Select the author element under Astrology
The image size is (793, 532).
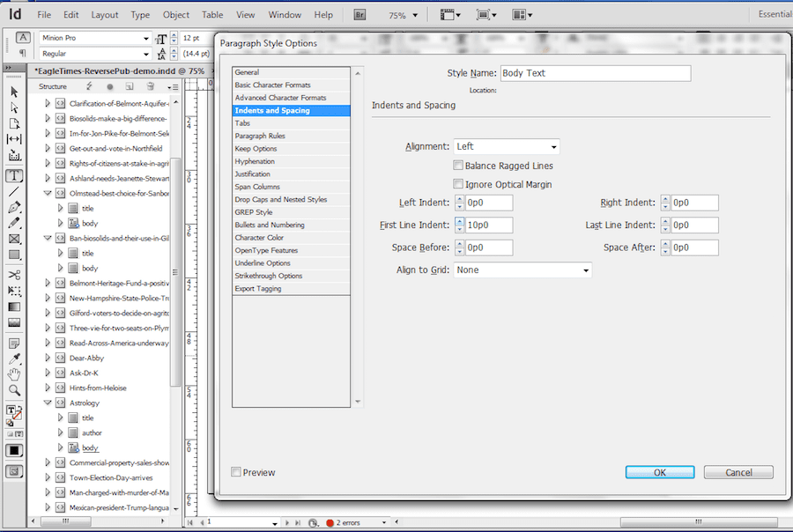click(x=92, y=432)
